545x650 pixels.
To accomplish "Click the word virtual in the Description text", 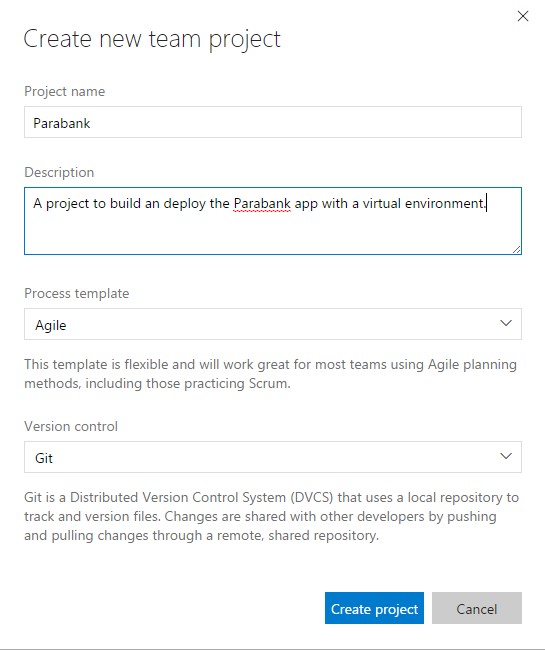I will click(x=382, y=204).
